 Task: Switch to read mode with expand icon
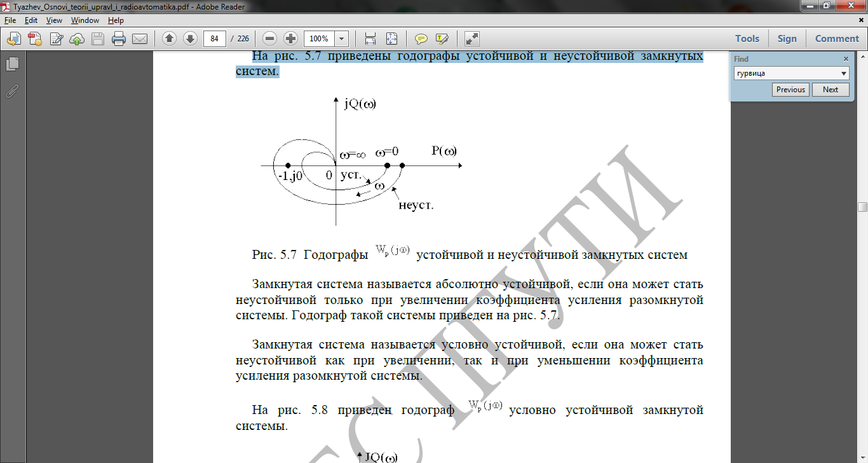pyautogui.click(x=471, y=39)
